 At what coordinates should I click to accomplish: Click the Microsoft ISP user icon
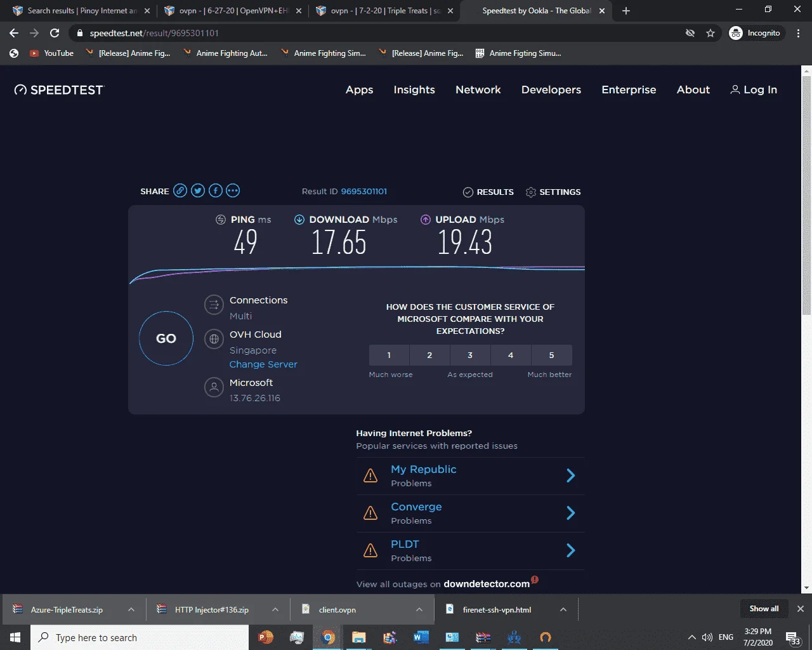tap(214, 387)
